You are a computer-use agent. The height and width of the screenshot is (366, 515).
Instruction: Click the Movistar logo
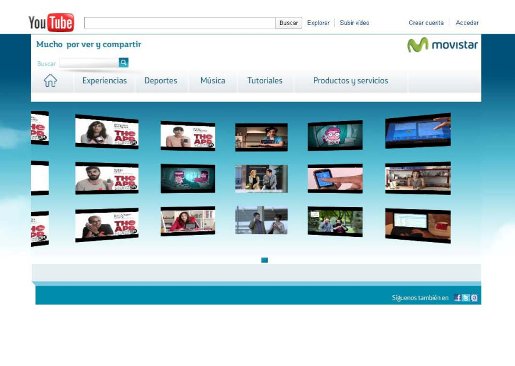(x=442, y=45)
